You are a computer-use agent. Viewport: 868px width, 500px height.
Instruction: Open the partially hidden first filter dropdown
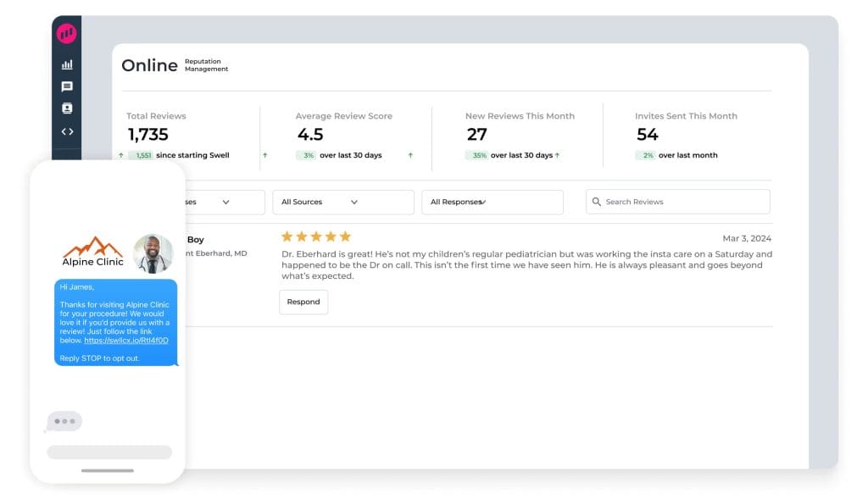click(x=224, y=202)
